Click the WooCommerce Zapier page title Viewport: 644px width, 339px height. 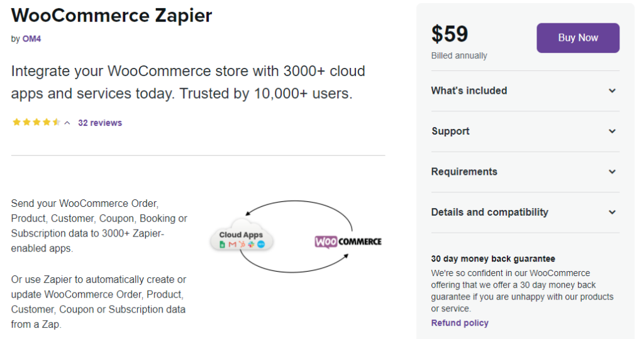click(x=112, y=16)
